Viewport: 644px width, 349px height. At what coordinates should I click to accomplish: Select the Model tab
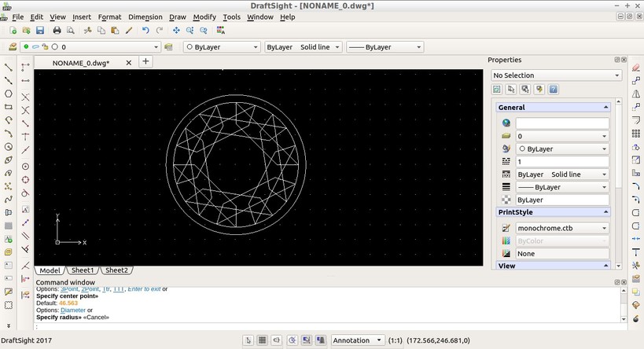[x=50, y=270]
